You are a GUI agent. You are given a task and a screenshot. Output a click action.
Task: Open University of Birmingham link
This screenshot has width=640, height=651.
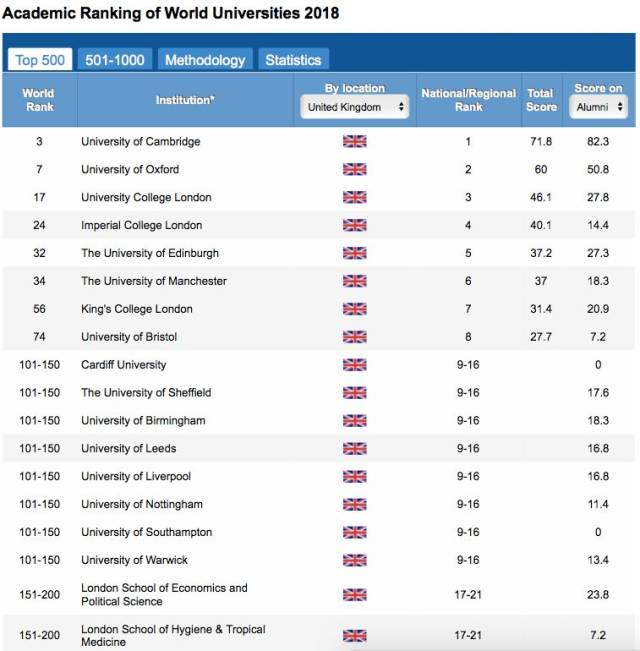tap(143, 421)
